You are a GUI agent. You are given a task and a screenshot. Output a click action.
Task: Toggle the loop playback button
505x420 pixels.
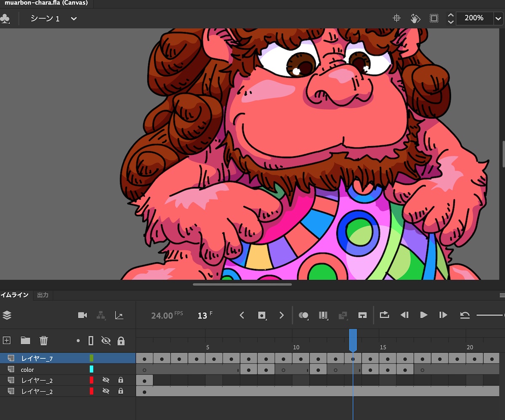point(384,315)
